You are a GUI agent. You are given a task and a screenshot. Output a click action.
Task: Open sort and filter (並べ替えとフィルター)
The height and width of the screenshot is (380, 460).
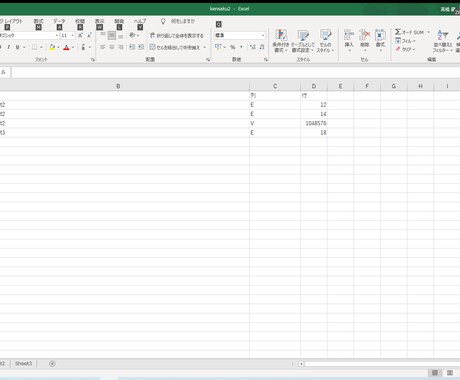pyautogui.click(x=443, y=40)
